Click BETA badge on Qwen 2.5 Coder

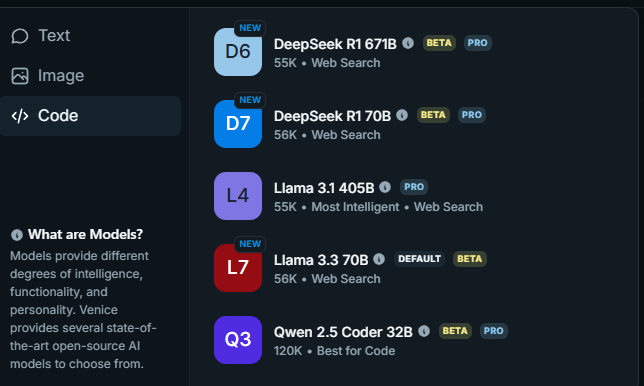coord(455,331)
